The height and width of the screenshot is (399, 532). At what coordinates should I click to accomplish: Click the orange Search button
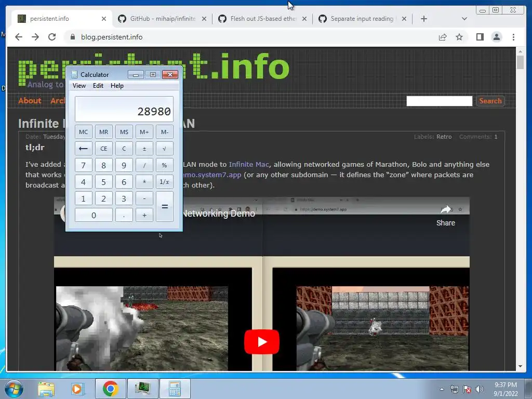pos(490,101)
